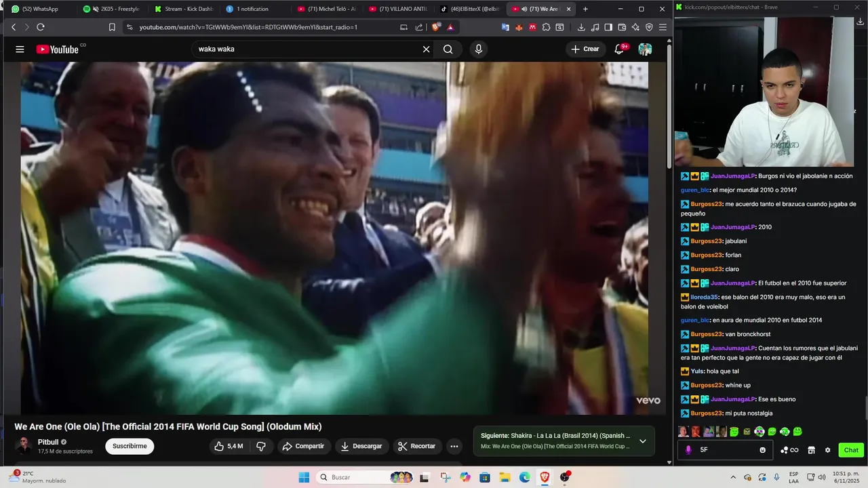Viewport: 868px width, 488px height.
Task: Open channel points bubbles icon in chat
Action: click(x=789, y=450)
